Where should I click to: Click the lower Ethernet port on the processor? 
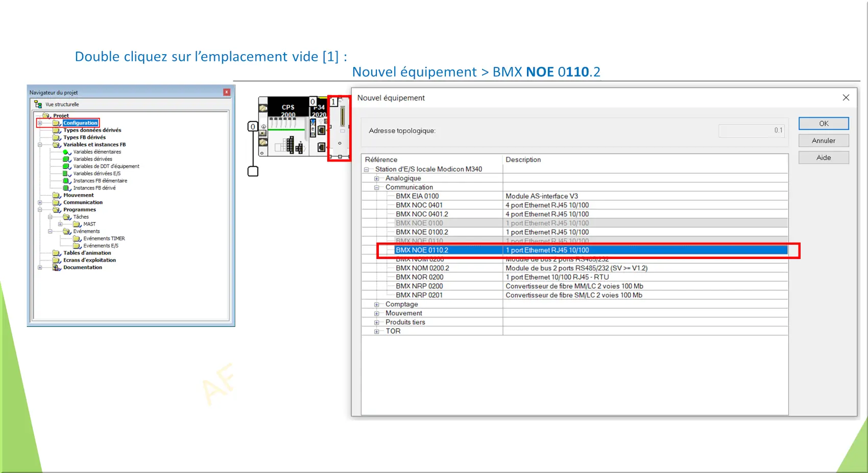[321, 148]
